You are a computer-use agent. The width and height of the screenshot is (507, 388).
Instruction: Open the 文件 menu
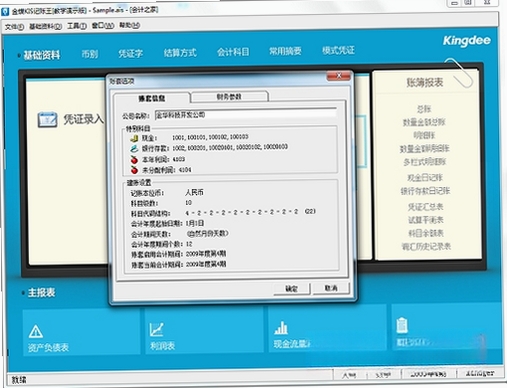[x=14, y=27]
